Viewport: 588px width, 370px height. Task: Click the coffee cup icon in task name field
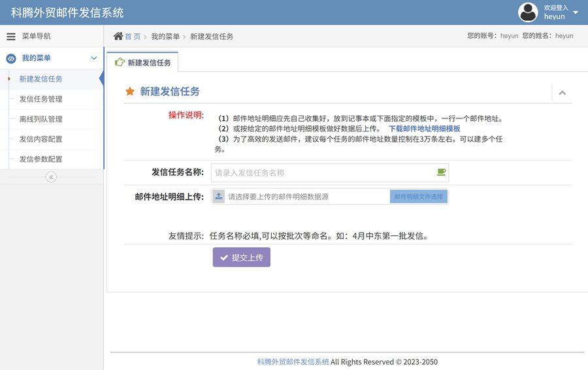[441, 173]
